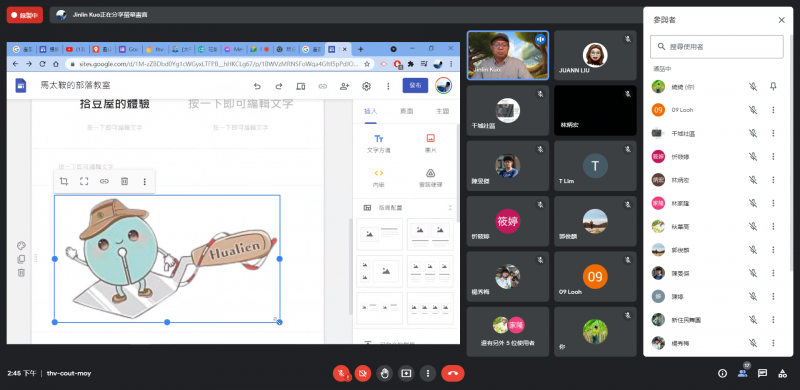Screen dimensions: 800x390
Task: Toggle the camera off button
Action: click(x=363, y=374)
